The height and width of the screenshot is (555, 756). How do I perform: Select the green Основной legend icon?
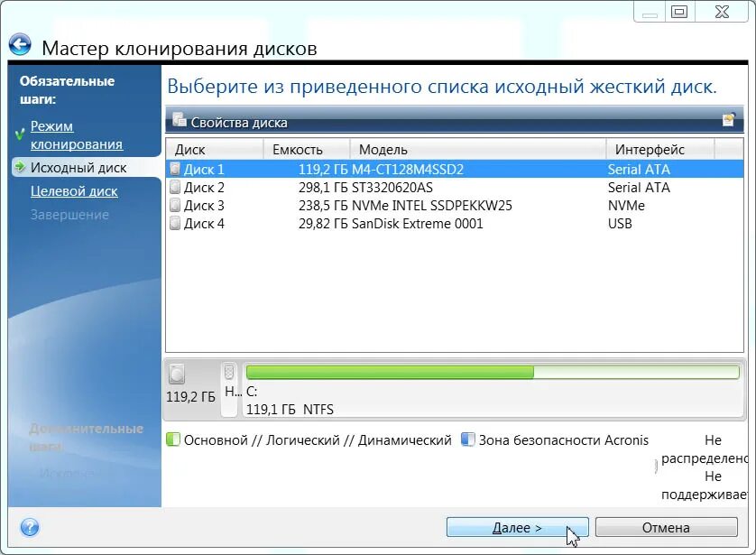pos(173,439)
